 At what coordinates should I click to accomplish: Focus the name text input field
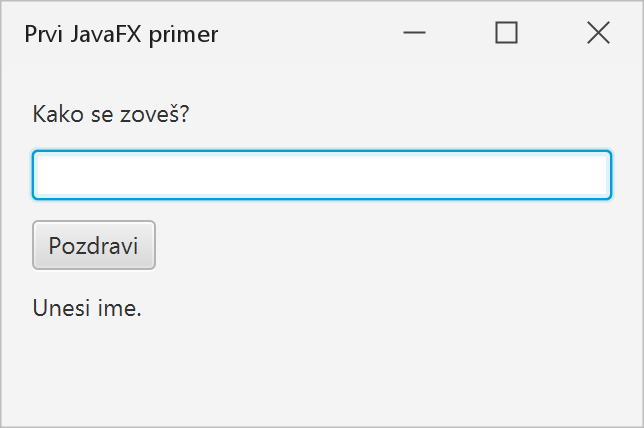322,175
